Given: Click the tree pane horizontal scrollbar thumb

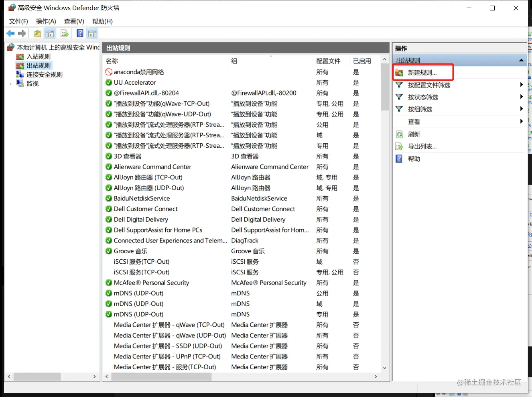Looking at the screenshot, I should pyautogui.click(x=37, y=377).
